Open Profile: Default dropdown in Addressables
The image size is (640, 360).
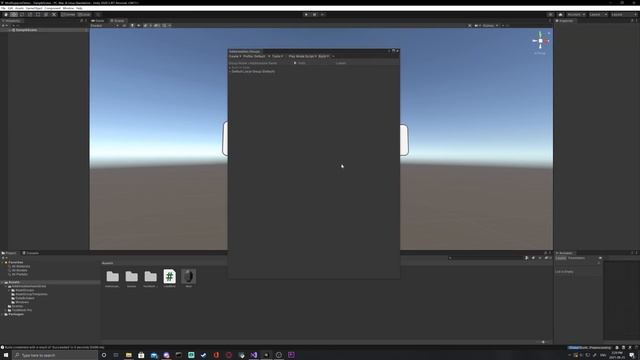(257, 56)
